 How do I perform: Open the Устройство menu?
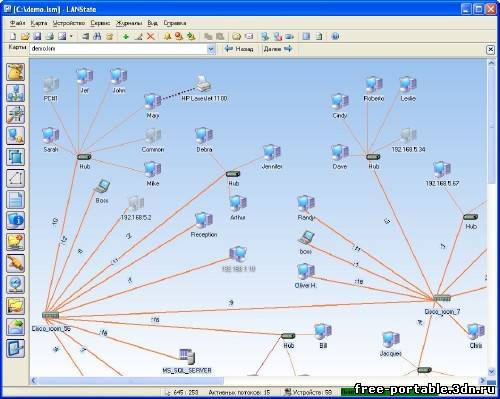point(69,23)
